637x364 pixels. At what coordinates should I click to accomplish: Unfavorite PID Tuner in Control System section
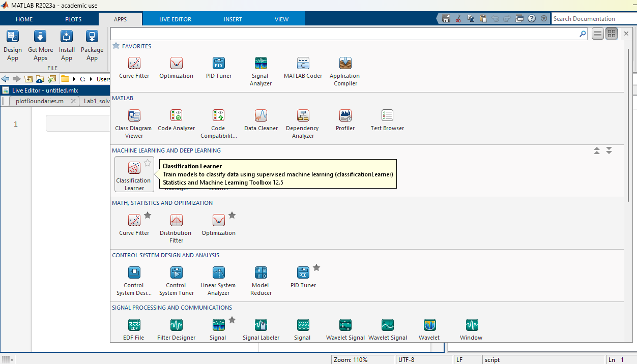click(316, 268)
